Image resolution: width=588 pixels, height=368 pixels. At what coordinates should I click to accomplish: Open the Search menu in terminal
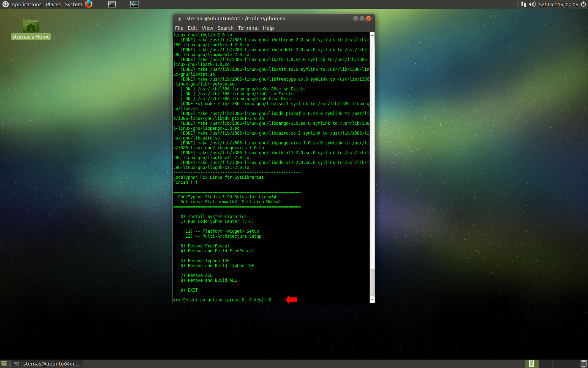(225, 28)
